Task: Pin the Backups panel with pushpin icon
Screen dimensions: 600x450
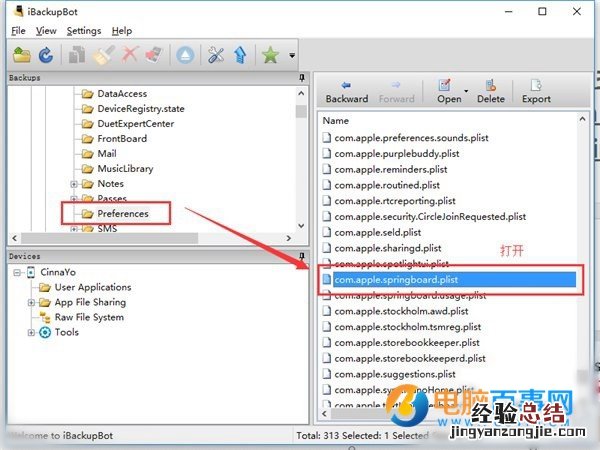Action: [x=302, y=78]
